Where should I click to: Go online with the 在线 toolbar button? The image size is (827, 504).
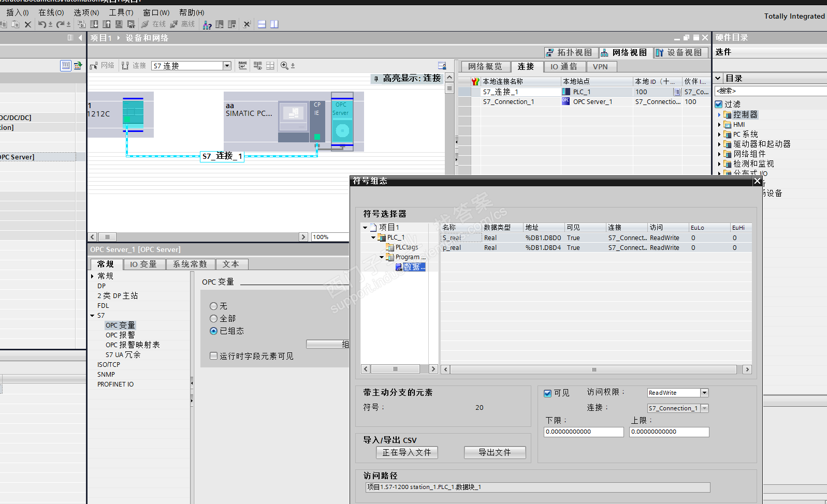pos(153,24)
